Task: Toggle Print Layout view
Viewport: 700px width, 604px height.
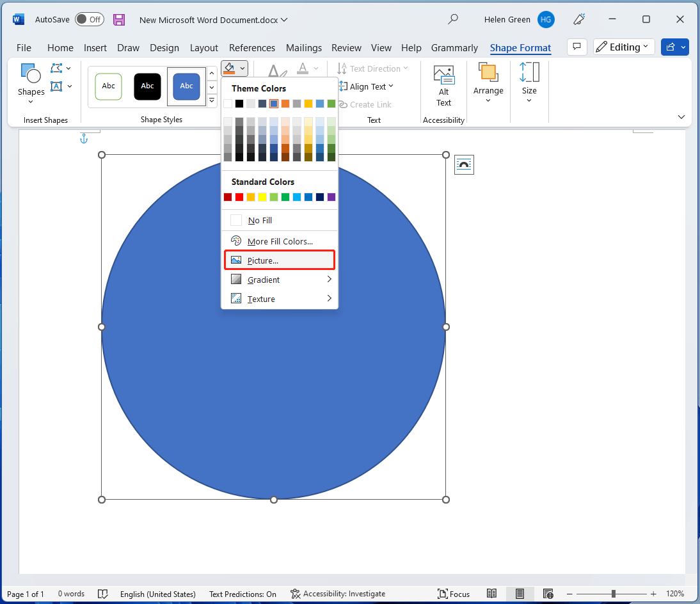Action: click(x=520, y=594)
